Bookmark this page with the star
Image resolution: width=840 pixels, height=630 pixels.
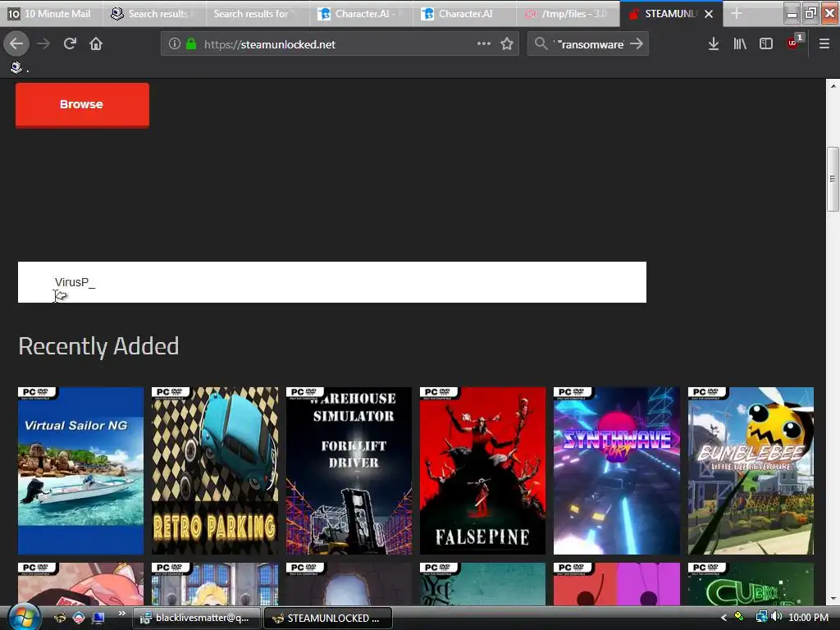pos(507,44)
